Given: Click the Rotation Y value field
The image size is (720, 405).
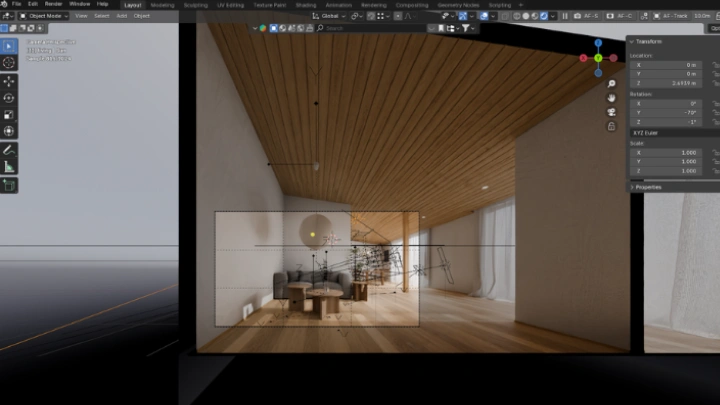Looking at the screenshot, I should [666, 112].
